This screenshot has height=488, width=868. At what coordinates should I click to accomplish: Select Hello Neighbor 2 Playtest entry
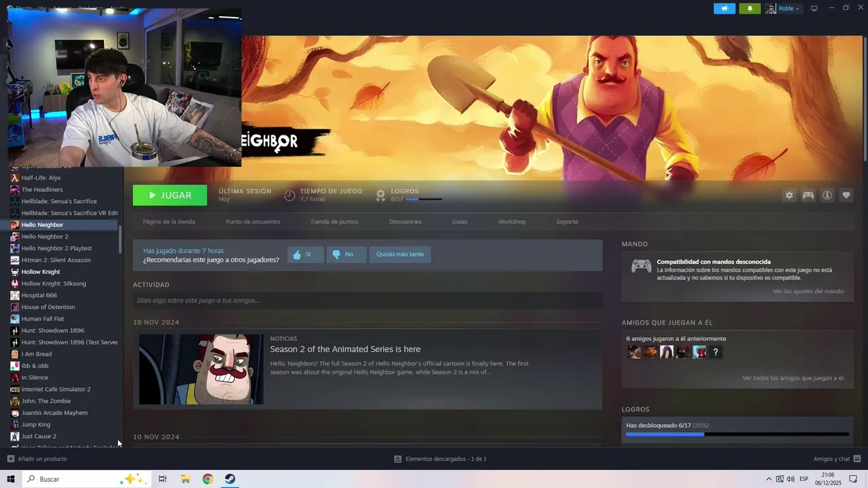pos(56,248)
